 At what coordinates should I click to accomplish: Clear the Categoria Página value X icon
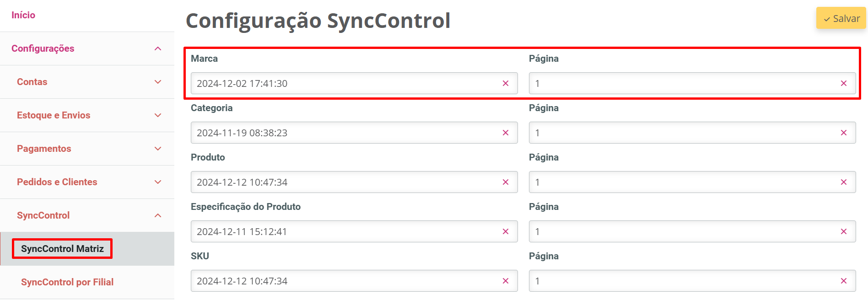tap(844, 133)
